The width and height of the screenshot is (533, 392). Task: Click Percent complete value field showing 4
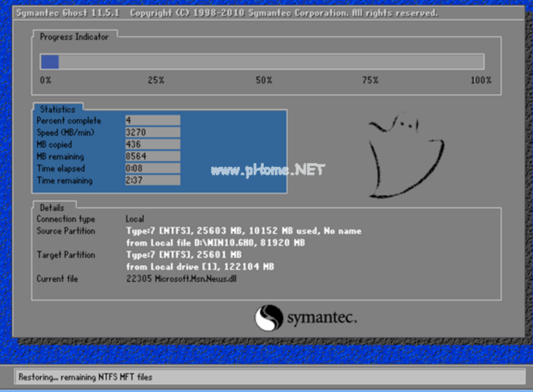pyautogui.click(x=153, y=120)
